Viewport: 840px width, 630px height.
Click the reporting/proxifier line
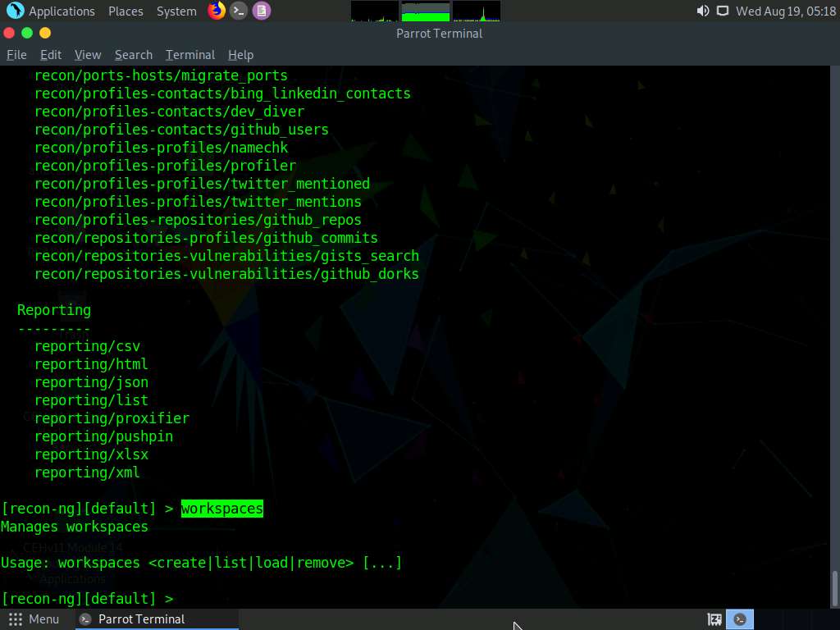(x=112, y=418)
